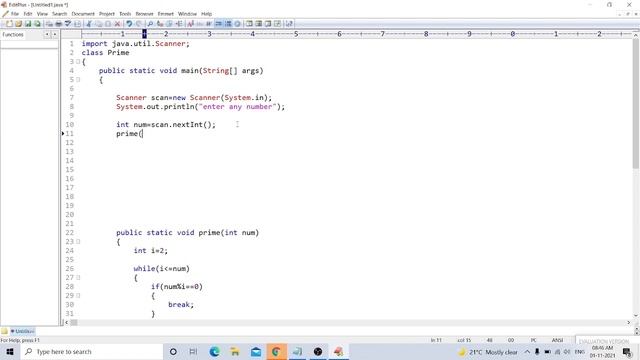This screenshot has height=360, width=640.
Task: Click 'while(i<=num)' code line
Action: (162, 269)
